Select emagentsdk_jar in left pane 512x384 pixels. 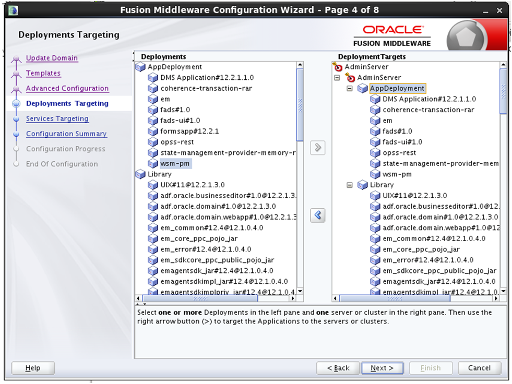coord(217,271)
